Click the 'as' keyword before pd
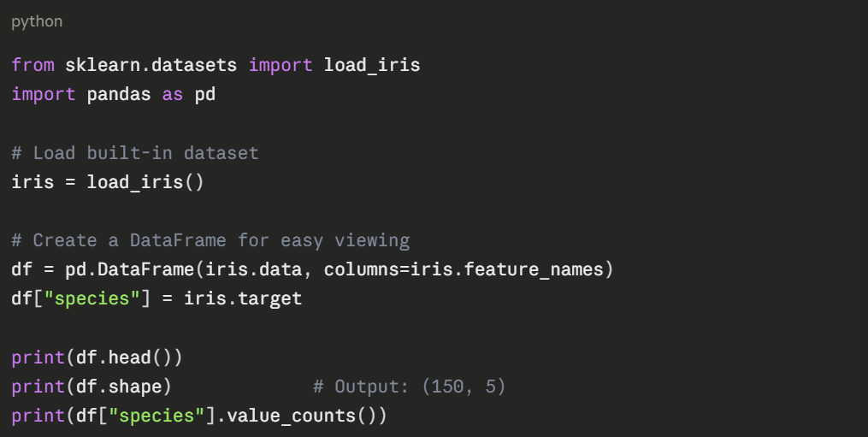868x437 pixels. pos(173,94)
